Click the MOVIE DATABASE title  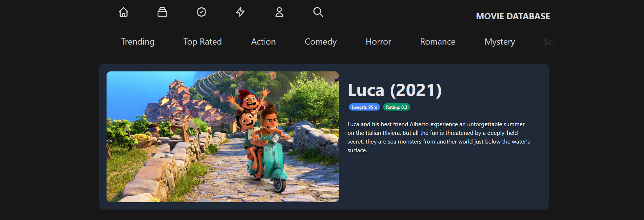(513, 16)
